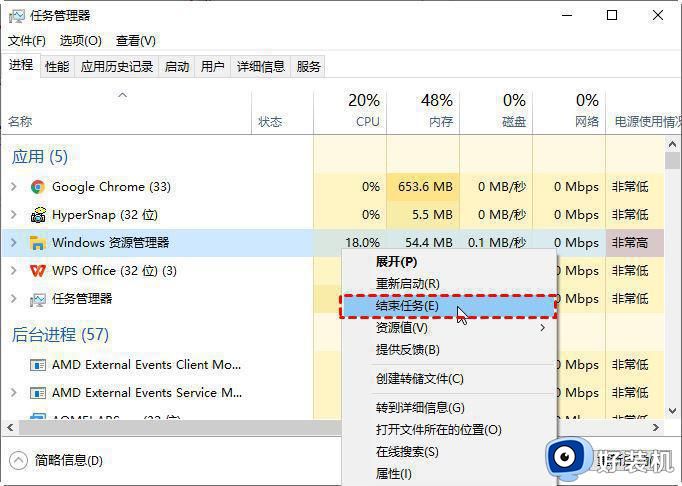The width and height of the screenshot is (682, 486).
Task: Choose 结束任务(E) in the context menu
Action: coord(448,306)
